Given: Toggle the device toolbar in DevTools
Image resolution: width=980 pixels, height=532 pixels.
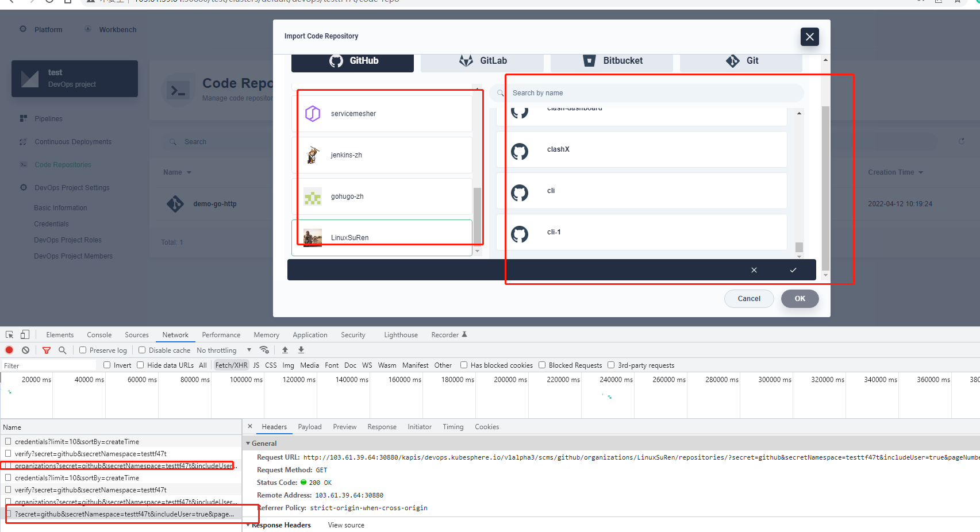Looking at the screenshot, I should [x=24, y=334].
